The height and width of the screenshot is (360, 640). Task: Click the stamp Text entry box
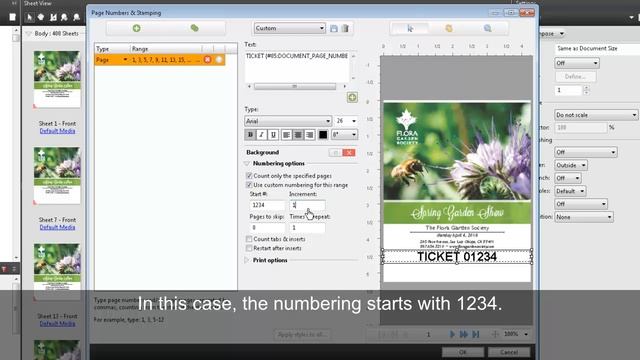297,66
